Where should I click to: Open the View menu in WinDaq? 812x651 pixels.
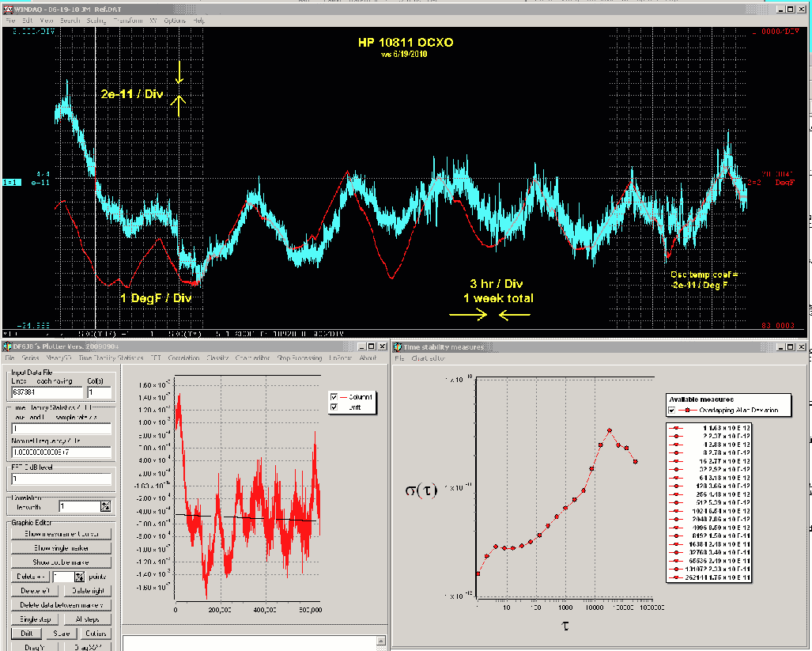(x=47, y=21)
